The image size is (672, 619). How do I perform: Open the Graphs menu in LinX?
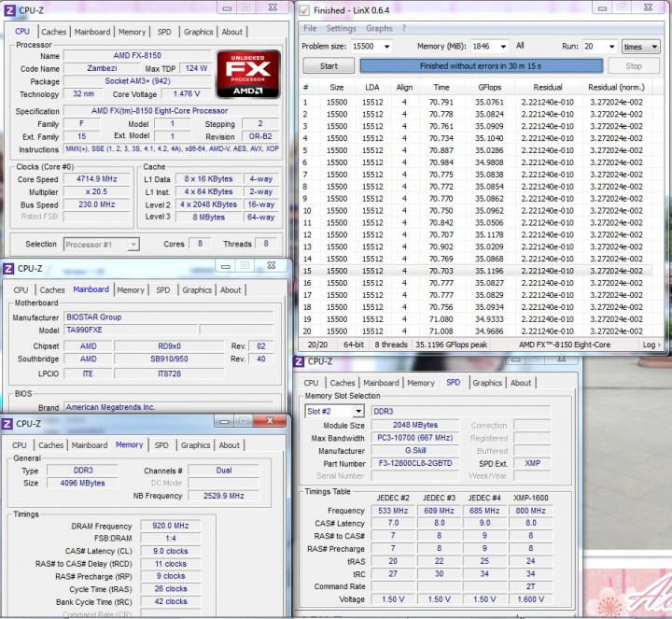click(379, 28)
